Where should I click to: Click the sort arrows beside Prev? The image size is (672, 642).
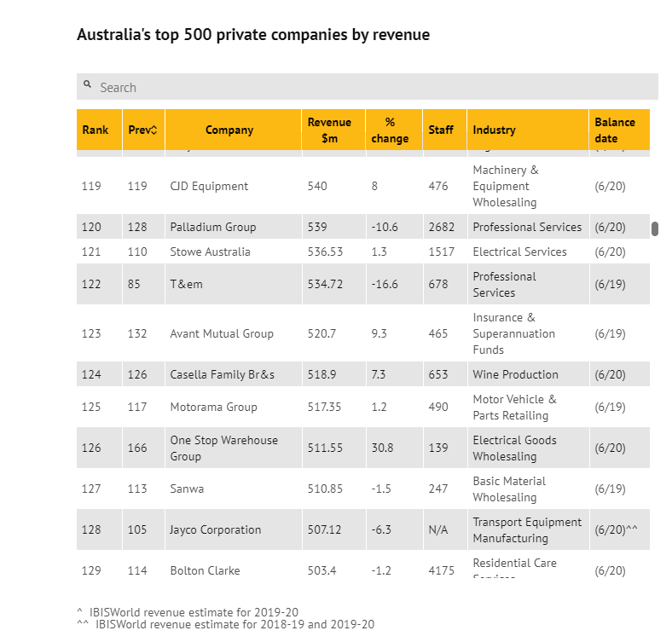click(x=154, y=130)
